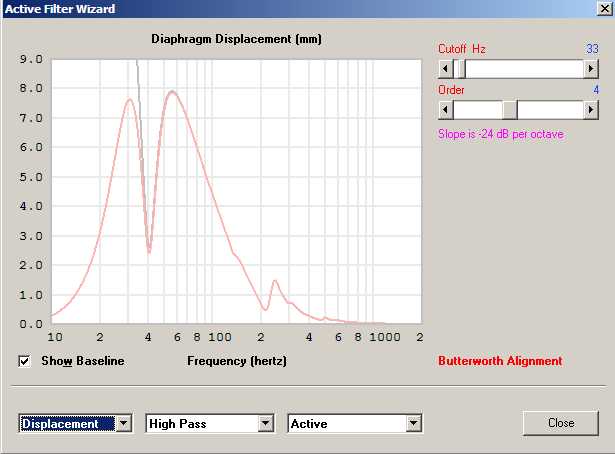Click the Diaphragm Displacement (mm) chart title
Screen dimensions: 615x454
coord(236,39)
